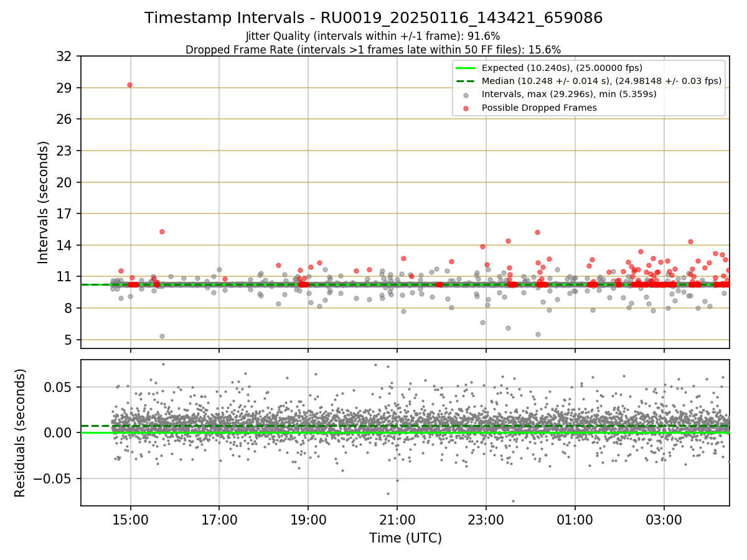Click the dashed dark-green Median legend line sample

[466, 82]
